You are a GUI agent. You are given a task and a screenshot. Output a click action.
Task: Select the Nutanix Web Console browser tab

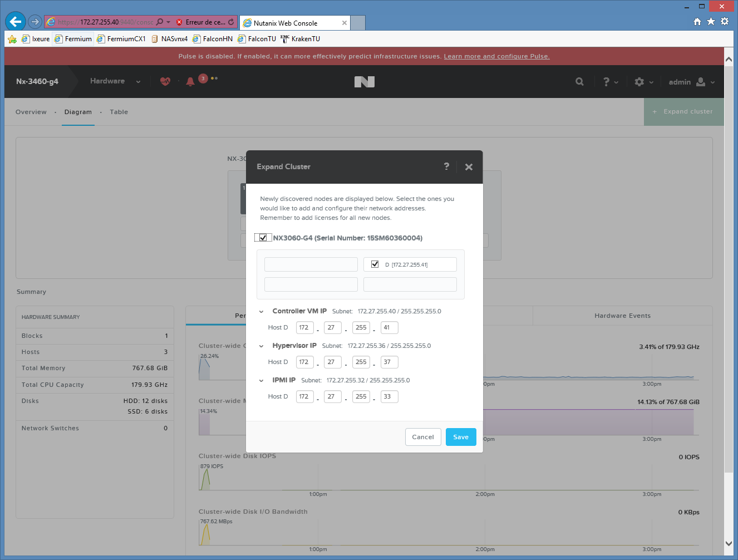(295, 23)
